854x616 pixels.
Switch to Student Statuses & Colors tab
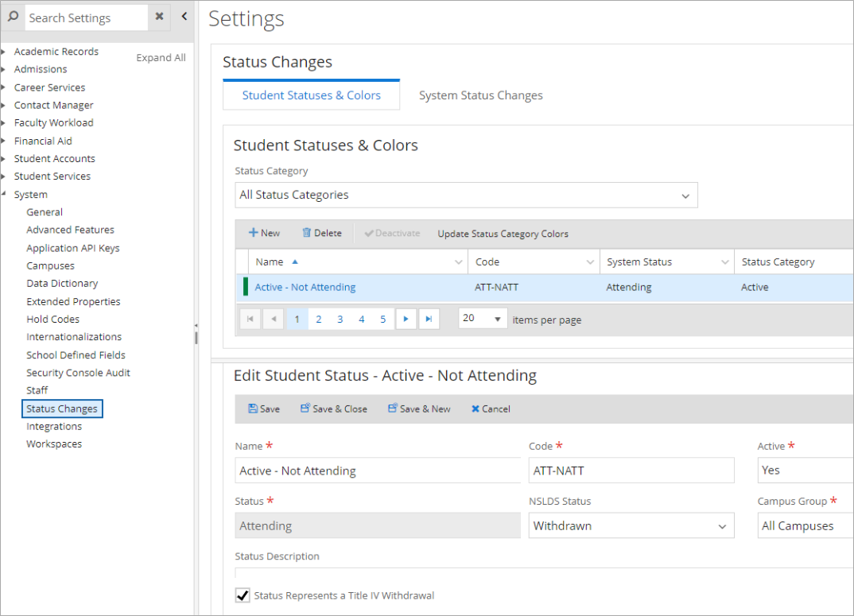pyautogui.click(x=311, y=95)
